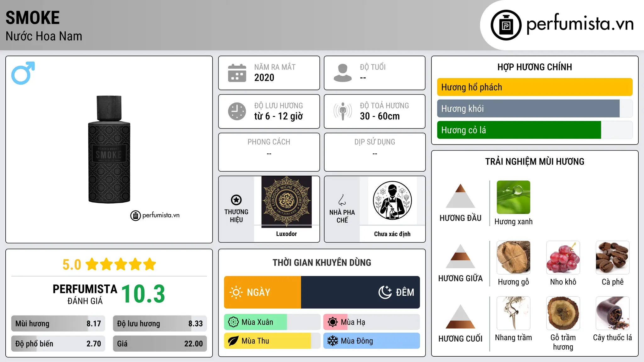Click the Nước Hoa Nam subtitle

point(44,36)
